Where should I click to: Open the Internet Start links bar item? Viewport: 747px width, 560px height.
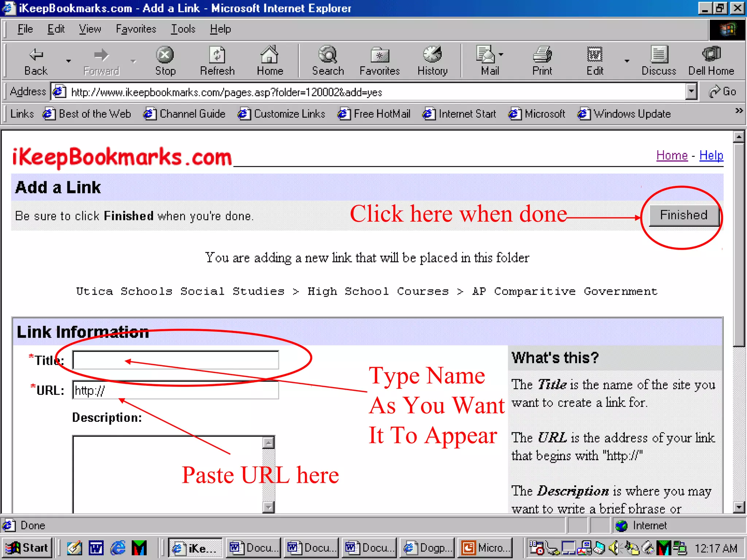tap(459, 114)
